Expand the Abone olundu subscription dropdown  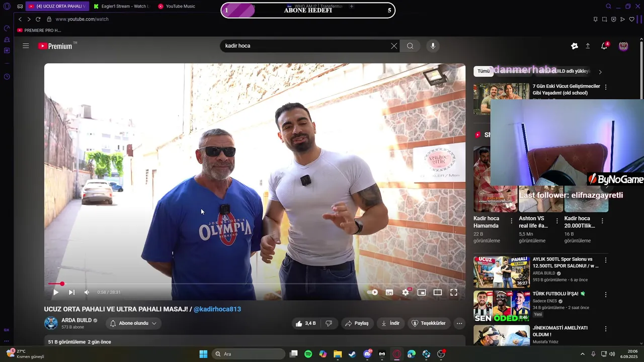pyautogui.click(x=133, y=323)
